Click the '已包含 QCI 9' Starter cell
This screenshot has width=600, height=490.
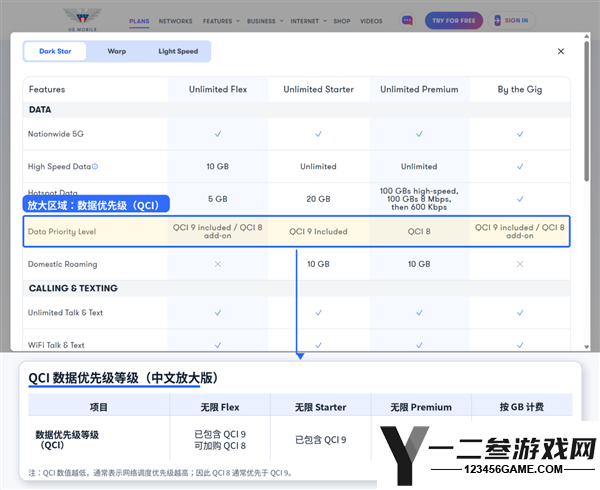click(321, 440)
